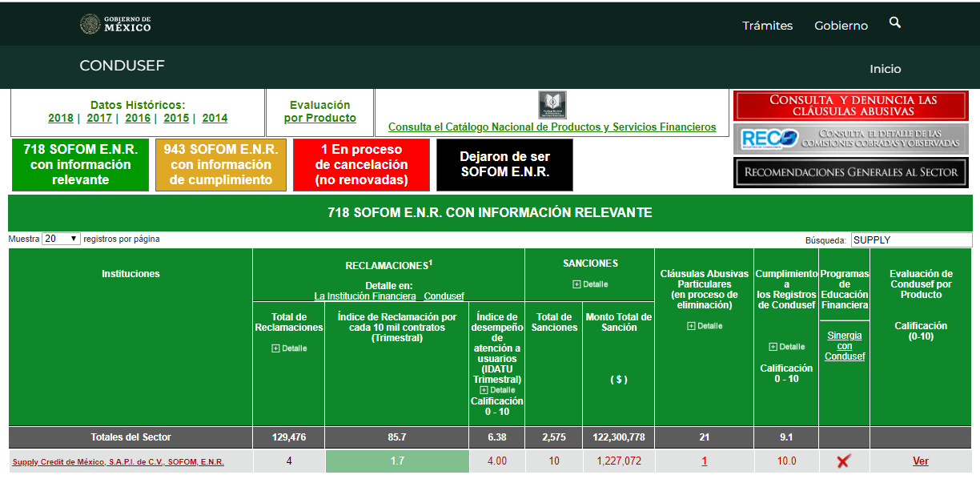Screen dimensions: 980x483
Task: Open the Trámites menu
Action: 767,26
